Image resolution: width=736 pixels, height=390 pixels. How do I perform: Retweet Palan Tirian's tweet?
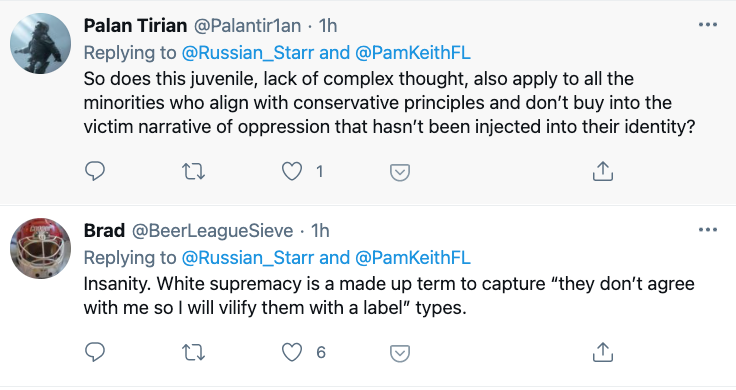click(193, 171)
